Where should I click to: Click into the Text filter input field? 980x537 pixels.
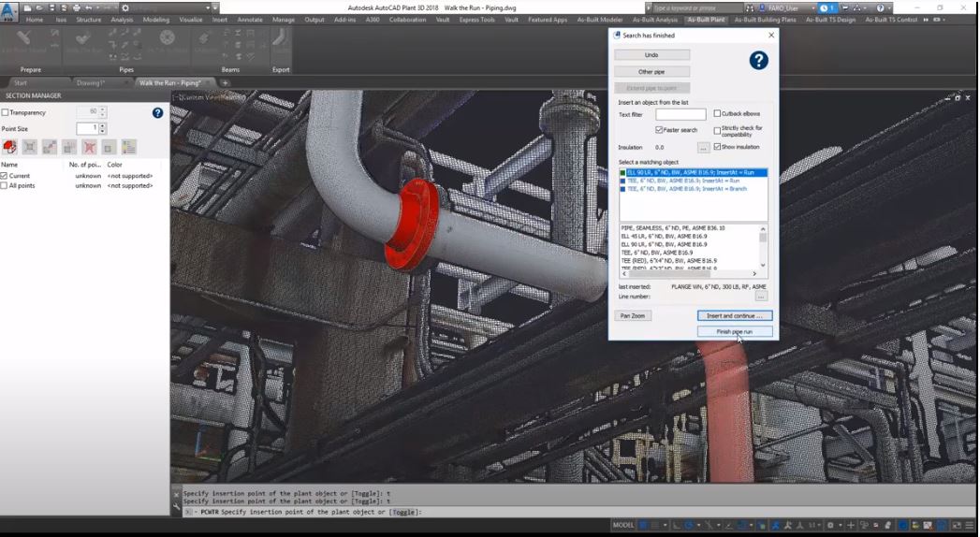(x=680, y=114)
